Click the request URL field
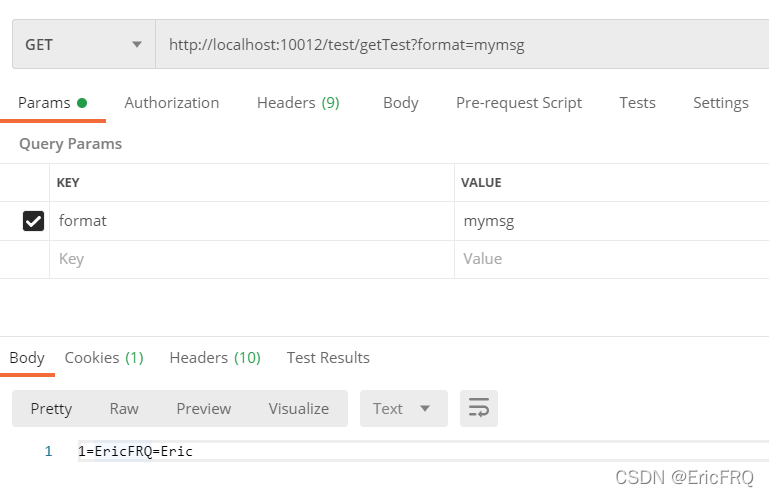 (x=462, y=45)
